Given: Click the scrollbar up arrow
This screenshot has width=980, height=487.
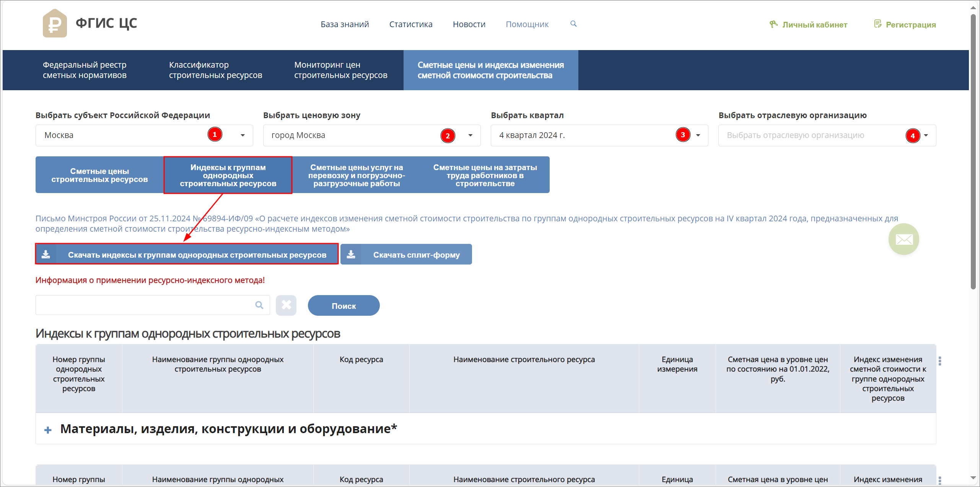Looking at the screenshot, I should point(973,7).
